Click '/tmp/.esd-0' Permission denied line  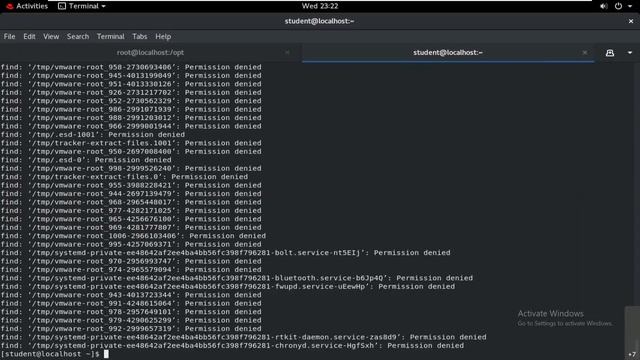coord(86,160)
